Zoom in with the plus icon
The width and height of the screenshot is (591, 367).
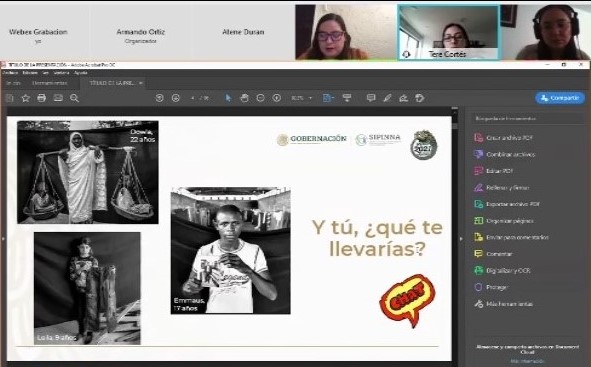coord(277,98)
